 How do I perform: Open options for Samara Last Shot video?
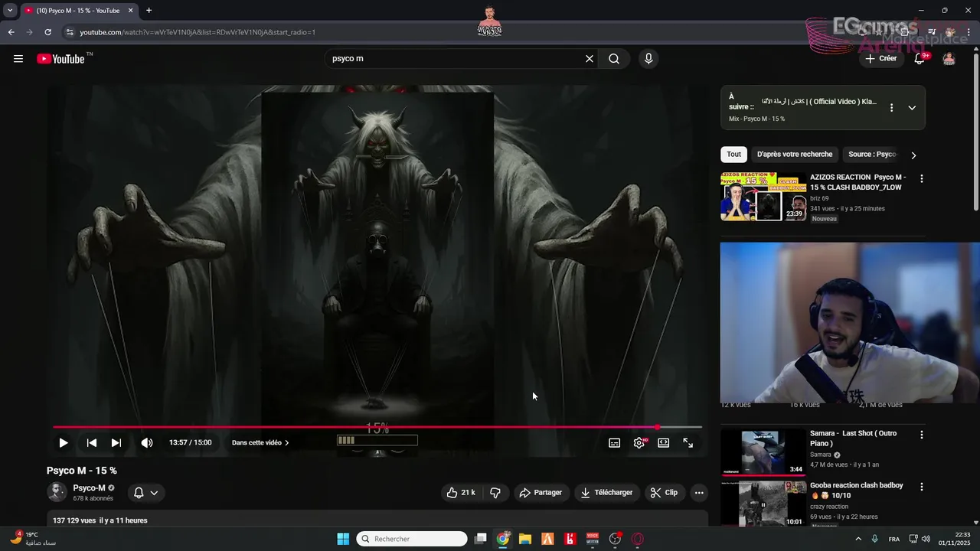[x=922, y=435]
